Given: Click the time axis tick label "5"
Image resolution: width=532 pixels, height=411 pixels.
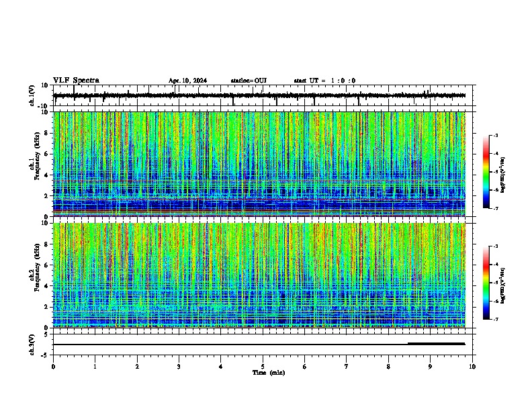Looking at the screenshot, I should click(x=263, y=367).
